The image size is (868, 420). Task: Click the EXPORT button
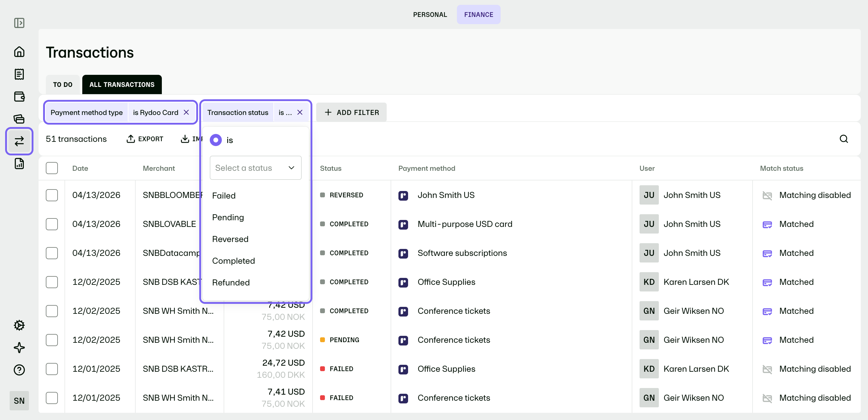145,139
